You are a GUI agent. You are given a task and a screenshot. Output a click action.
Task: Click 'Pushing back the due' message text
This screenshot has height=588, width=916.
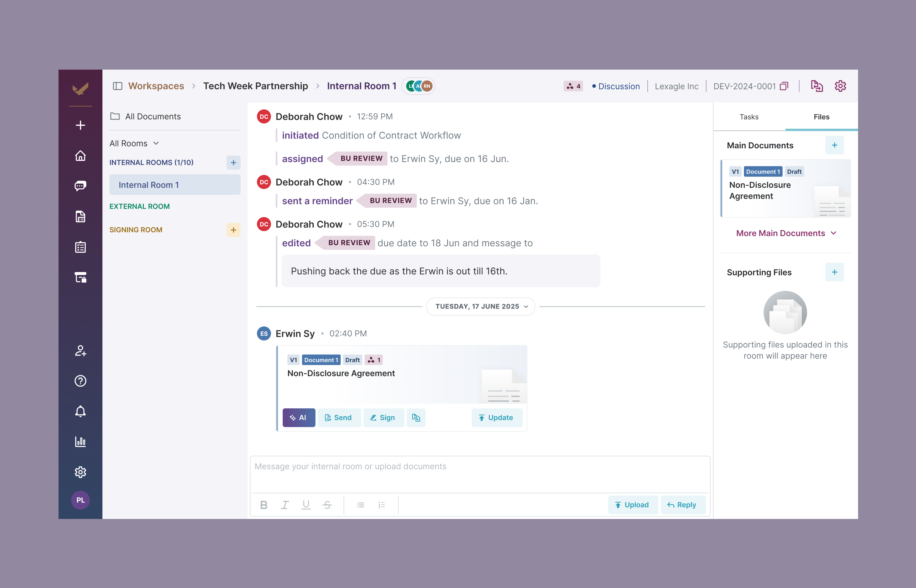tap(399, 271)
